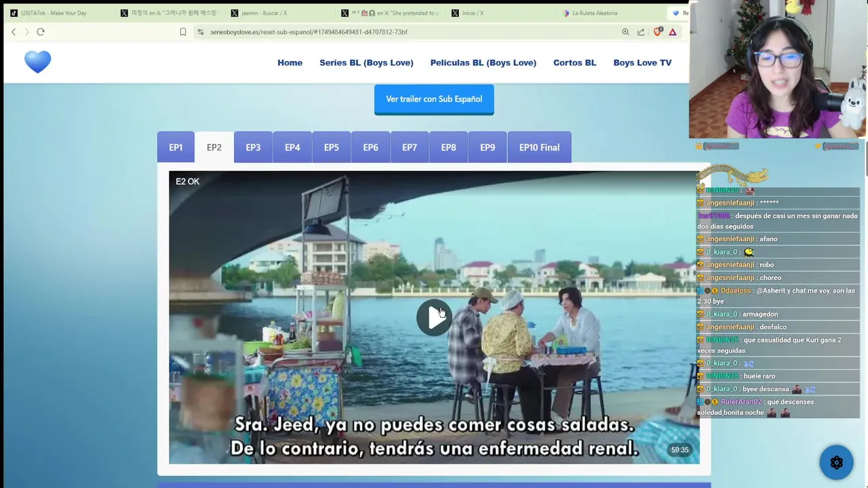
Task: Select the EP5 episode tab
Action: point(332,147)
